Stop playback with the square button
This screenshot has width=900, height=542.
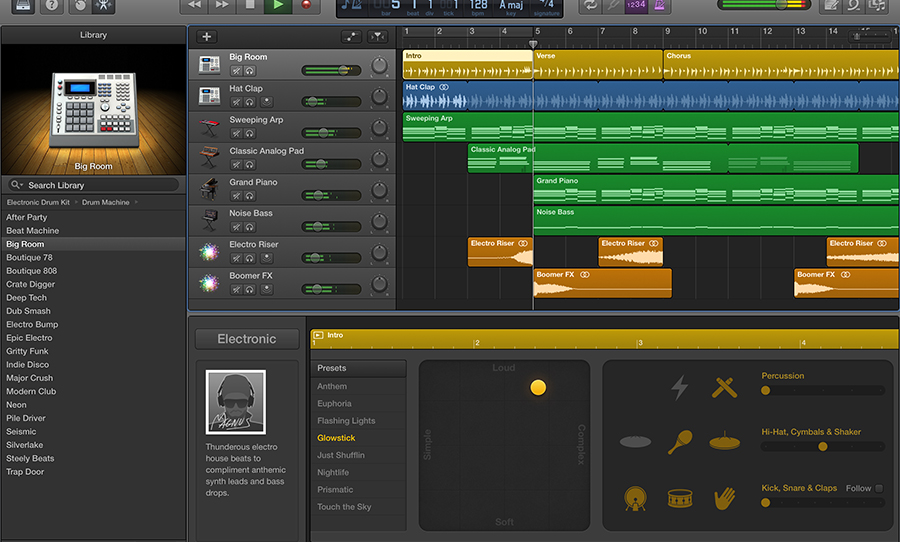[250, 5]
